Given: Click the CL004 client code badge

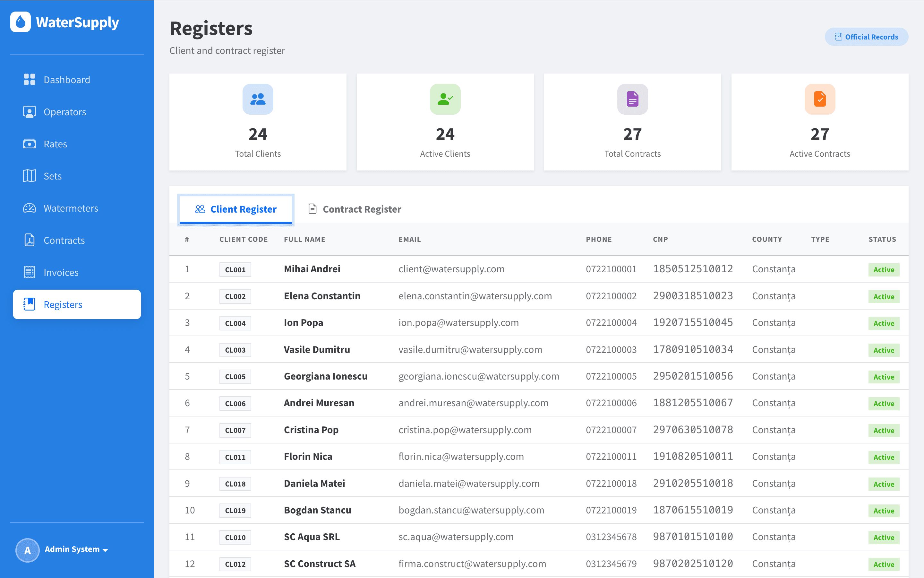Looking at the screenshot, I should pos(235,323).
